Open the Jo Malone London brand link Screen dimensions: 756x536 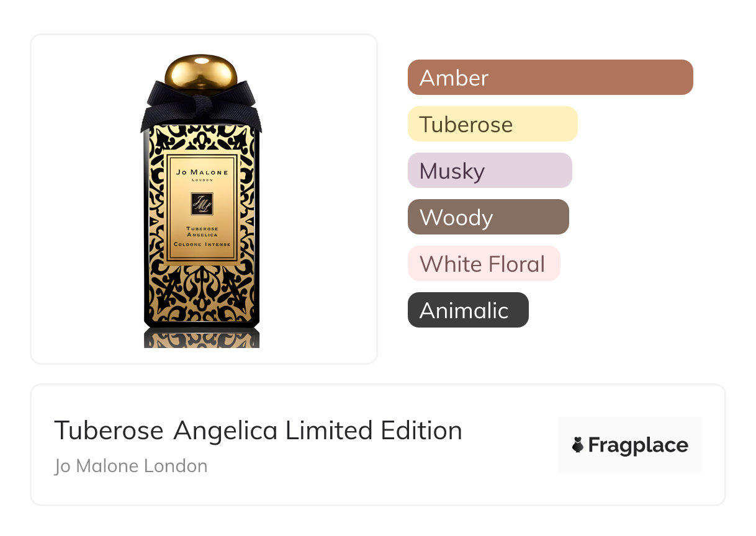click(x=131, y=466)
